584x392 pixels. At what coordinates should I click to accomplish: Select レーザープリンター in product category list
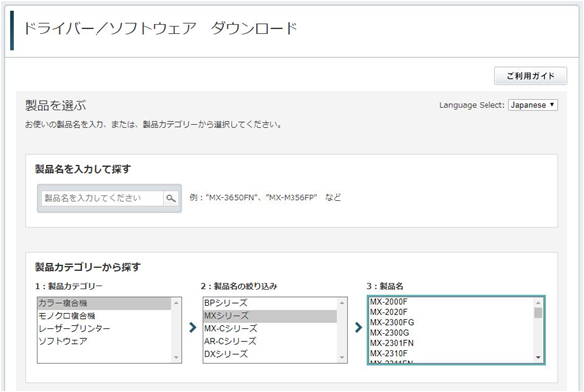pyautogui.click(x=104, y=329)
